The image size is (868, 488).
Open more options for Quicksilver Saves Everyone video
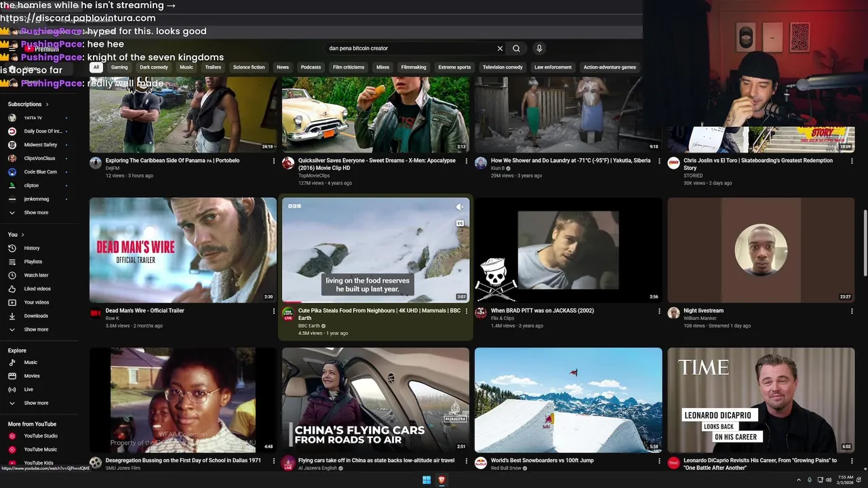coord(467,161)
